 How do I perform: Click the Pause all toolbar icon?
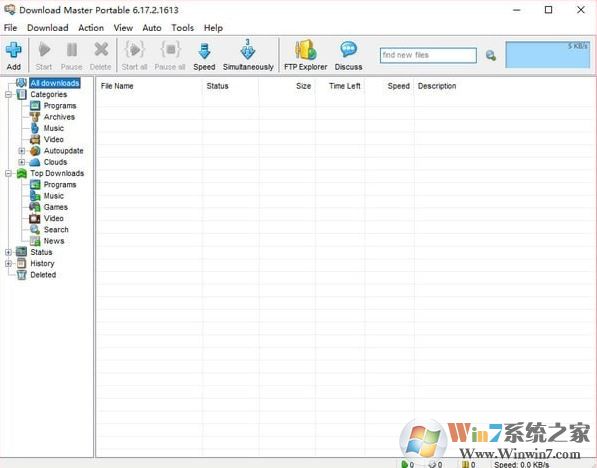(170, 50)
